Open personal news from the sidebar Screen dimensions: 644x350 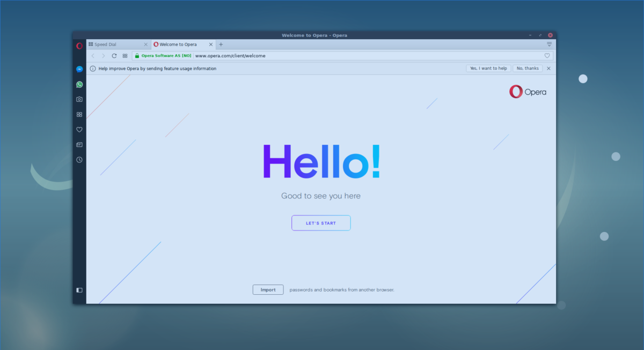click(x=79, y=144)
